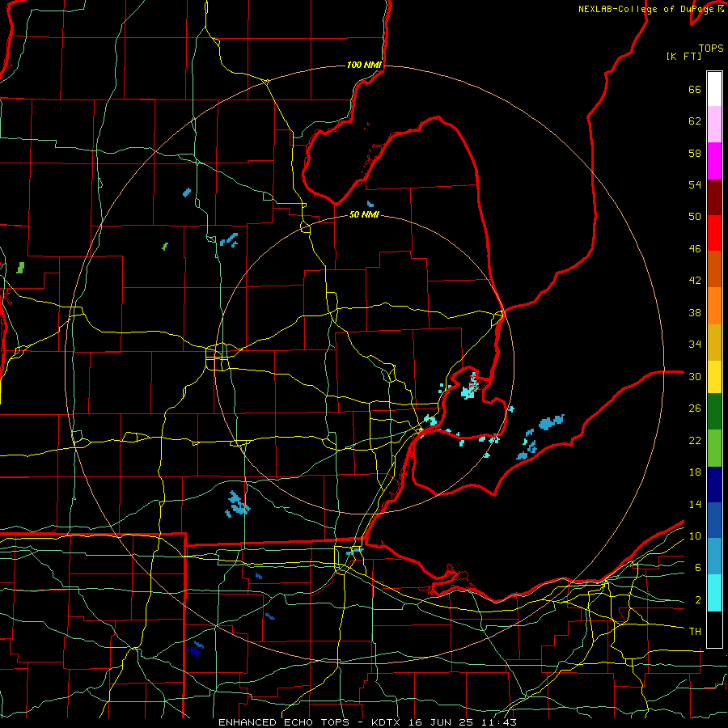Click the legend value '6'
The height and width of the screenshot is (728, 728).
(x=698, y=568)
